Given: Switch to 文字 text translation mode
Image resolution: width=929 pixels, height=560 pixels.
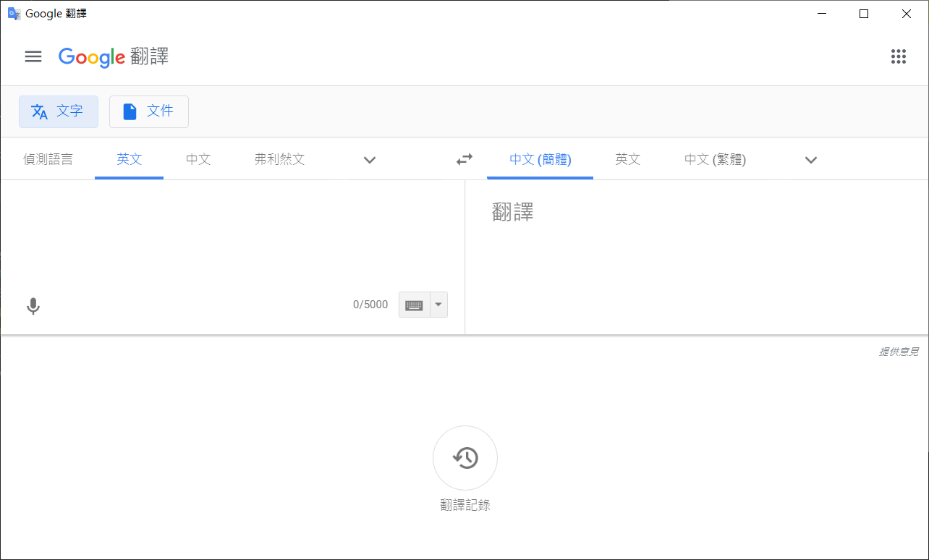Looking at the screenshot, I should tap(59, 111).
